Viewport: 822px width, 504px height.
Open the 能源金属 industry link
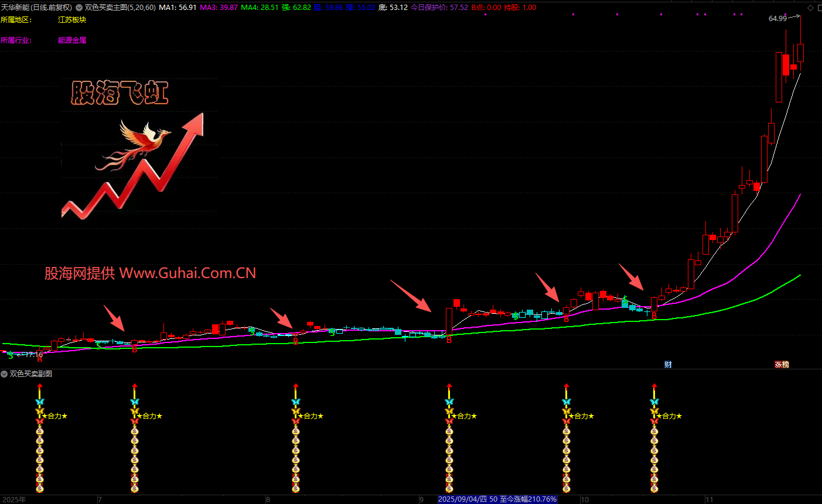click(x=72, y=40)
